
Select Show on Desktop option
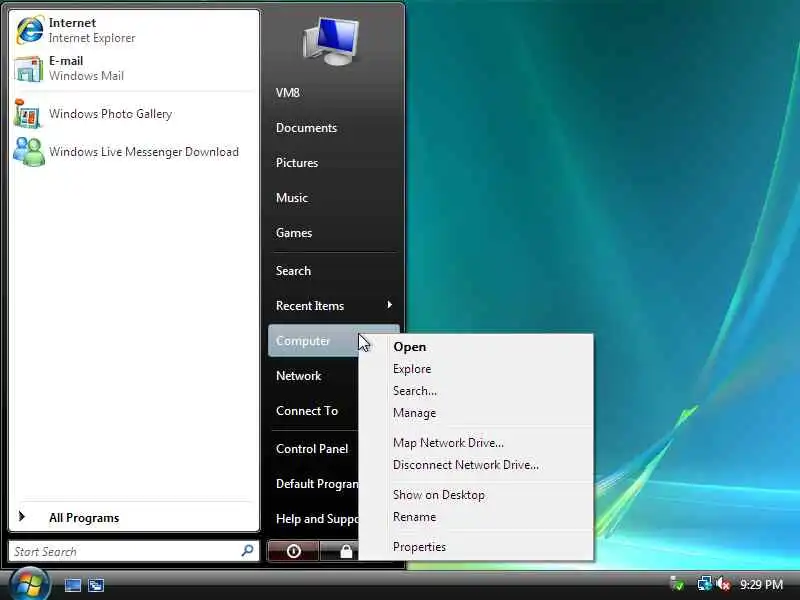click(x=476, y=495)
